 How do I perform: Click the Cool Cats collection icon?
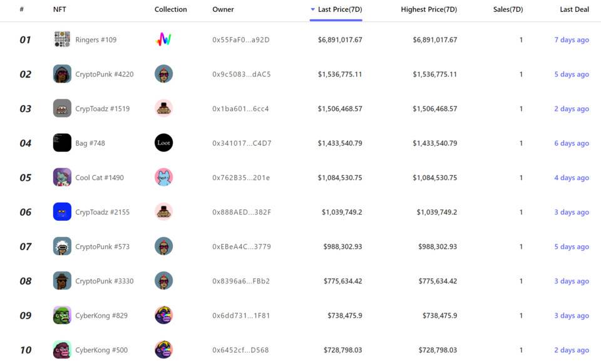pos(163,177)
